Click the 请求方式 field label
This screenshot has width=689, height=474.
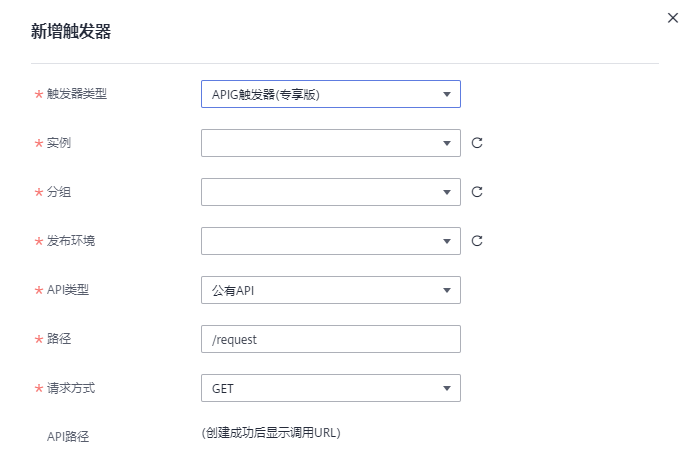point(71,388)
